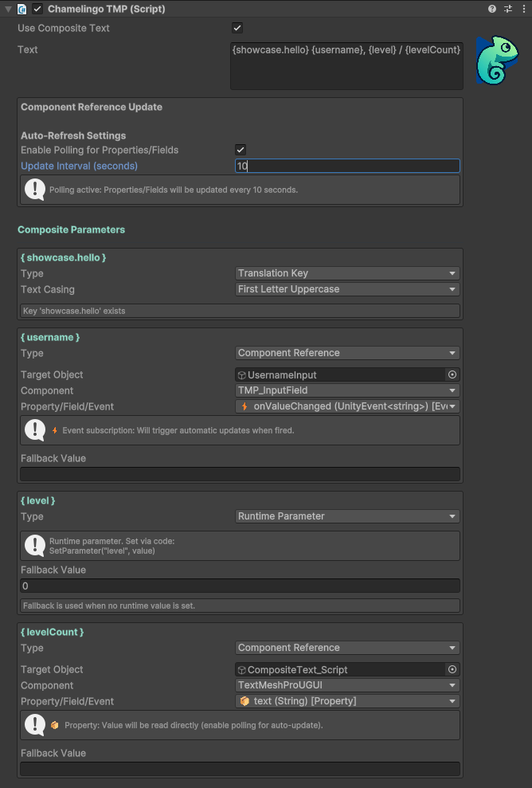This screenshot has width=532, height=788.
Task: Open the component presets icon
Action: pos(507,9)
